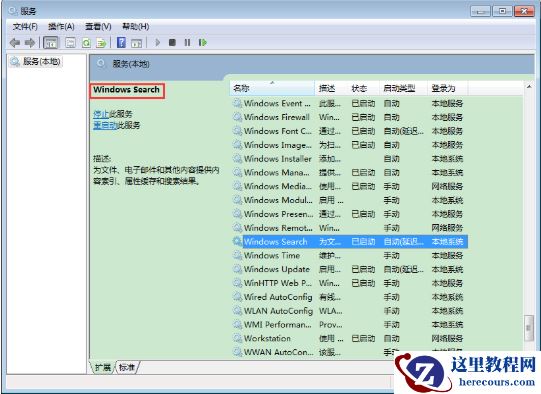
Task: Sort by the 描述 column header
Action: pos(331,88)
